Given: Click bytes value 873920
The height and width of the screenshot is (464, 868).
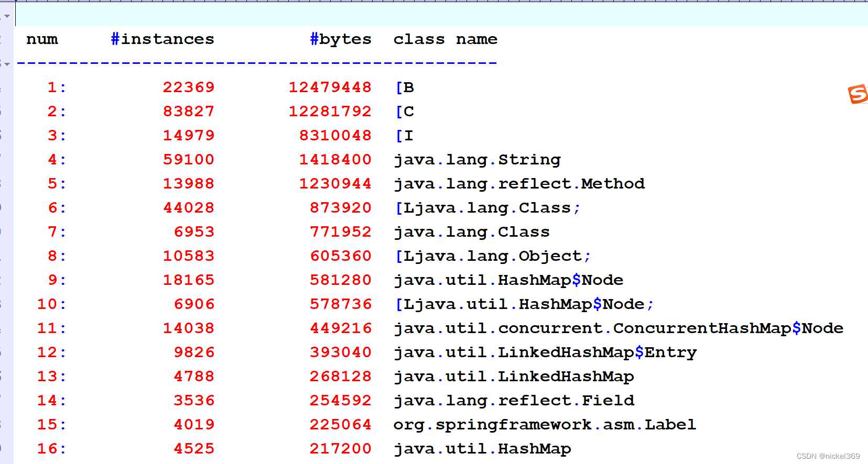Looking at the screenshot, I should 341,208.
